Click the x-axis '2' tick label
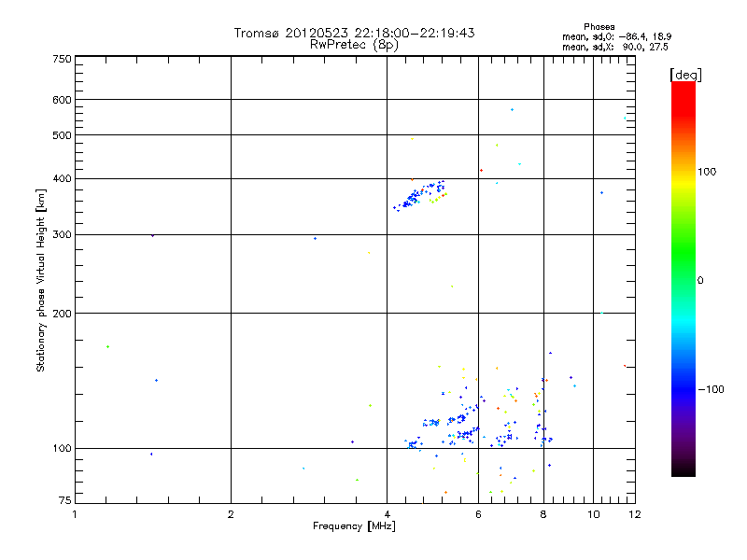The image size is (747, 560). [231, 514]
